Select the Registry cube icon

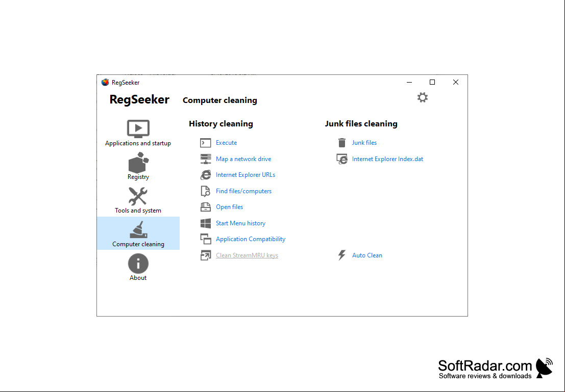point(138,162)
